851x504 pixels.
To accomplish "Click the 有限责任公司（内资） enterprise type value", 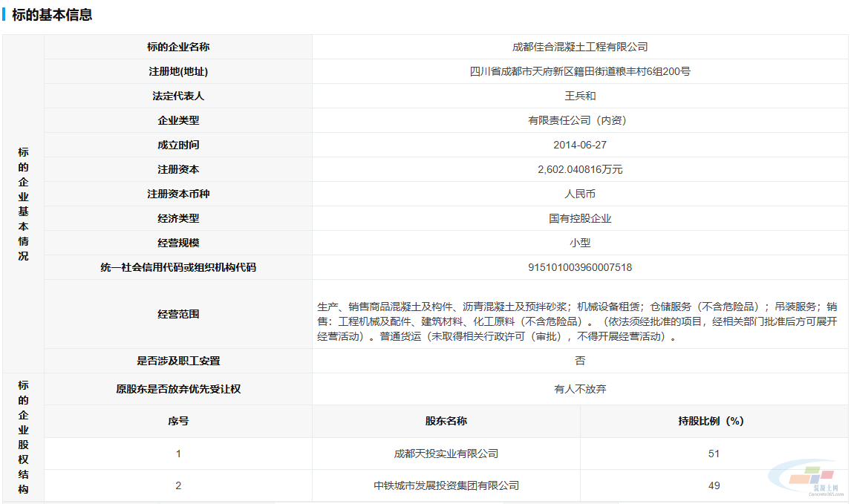I will click(580, 120).
